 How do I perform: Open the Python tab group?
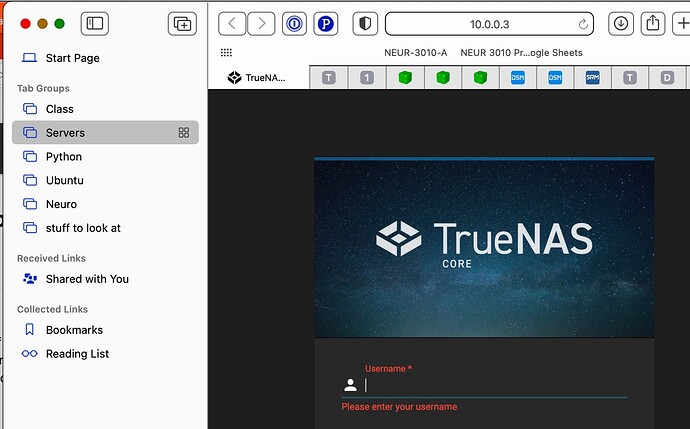point(105,157)
